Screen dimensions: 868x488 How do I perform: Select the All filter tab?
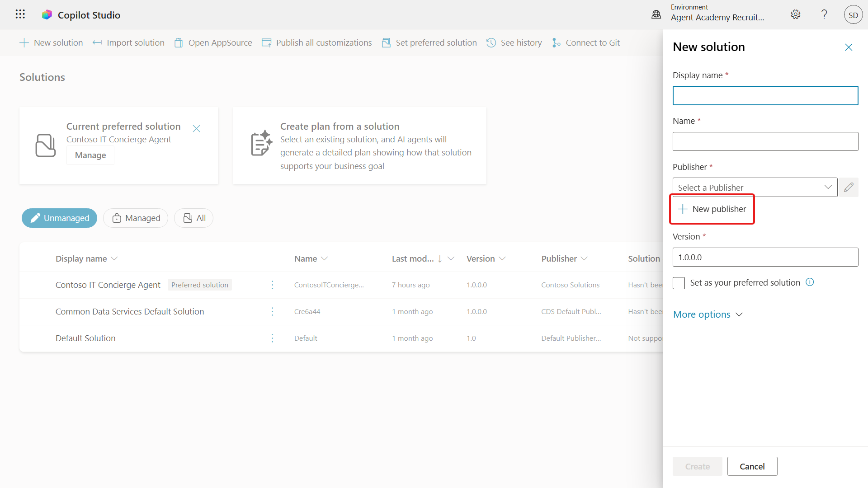tap(194, 218)
